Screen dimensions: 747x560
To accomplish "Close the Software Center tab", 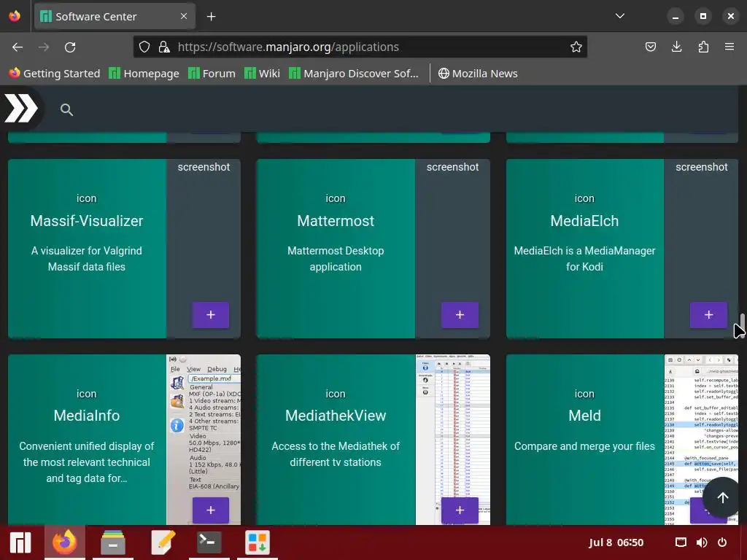I will coord(184,16).
